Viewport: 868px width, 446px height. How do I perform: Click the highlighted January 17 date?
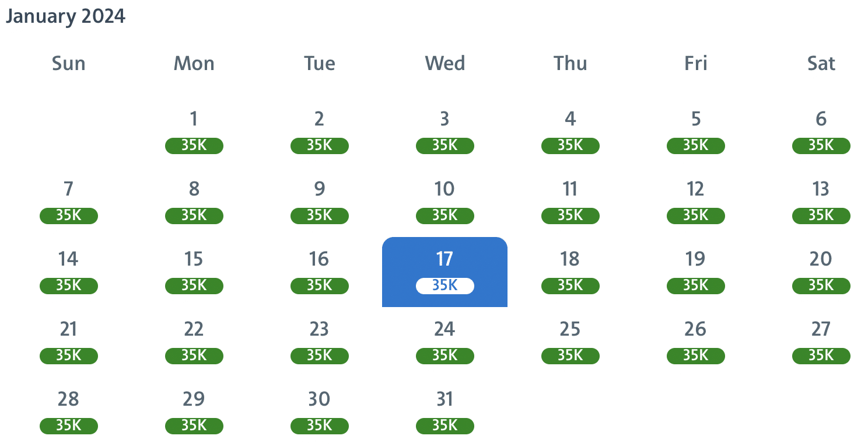pos(444,260)
